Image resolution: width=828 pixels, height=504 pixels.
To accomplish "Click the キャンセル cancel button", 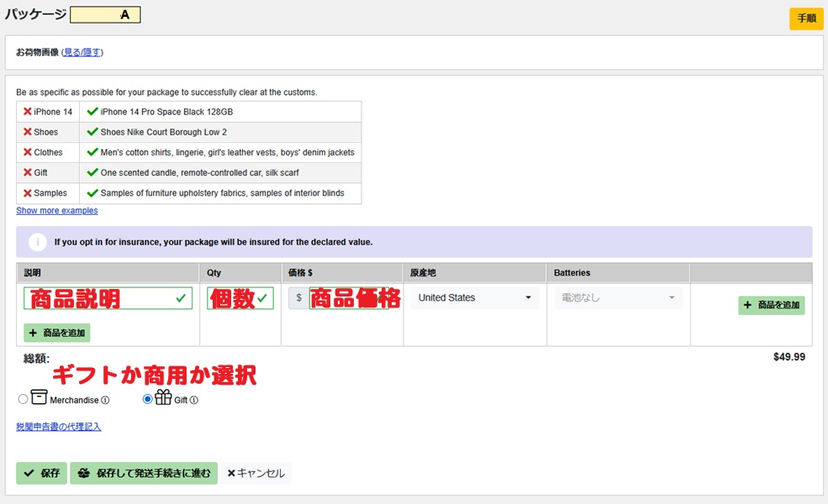I will (x=256, y=474).
